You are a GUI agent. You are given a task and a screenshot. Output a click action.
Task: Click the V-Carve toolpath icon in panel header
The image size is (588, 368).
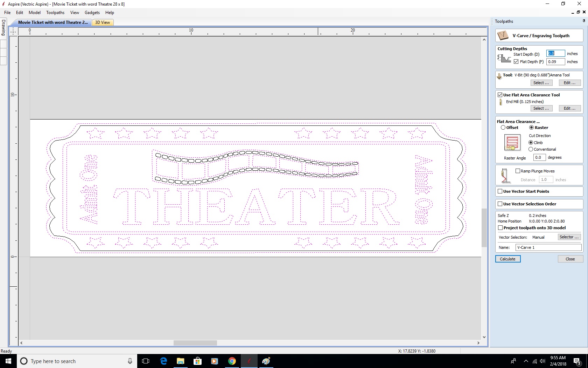503,35
